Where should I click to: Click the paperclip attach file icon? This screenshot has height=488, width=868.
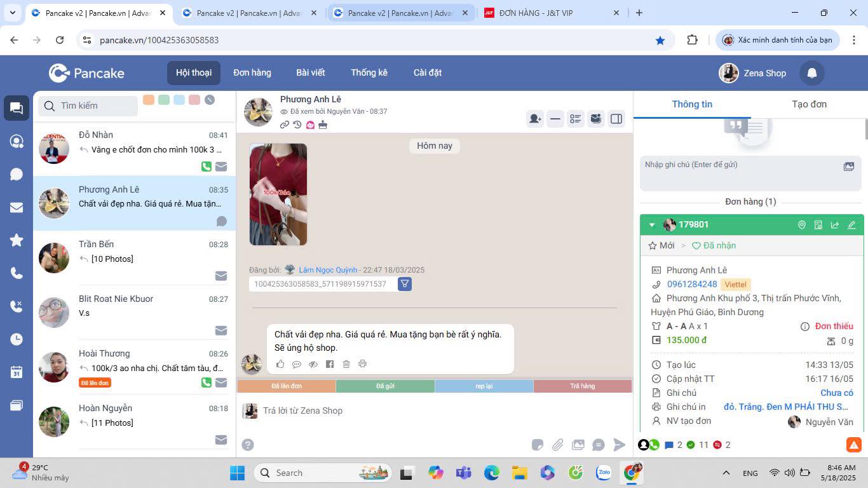[557, 445]
